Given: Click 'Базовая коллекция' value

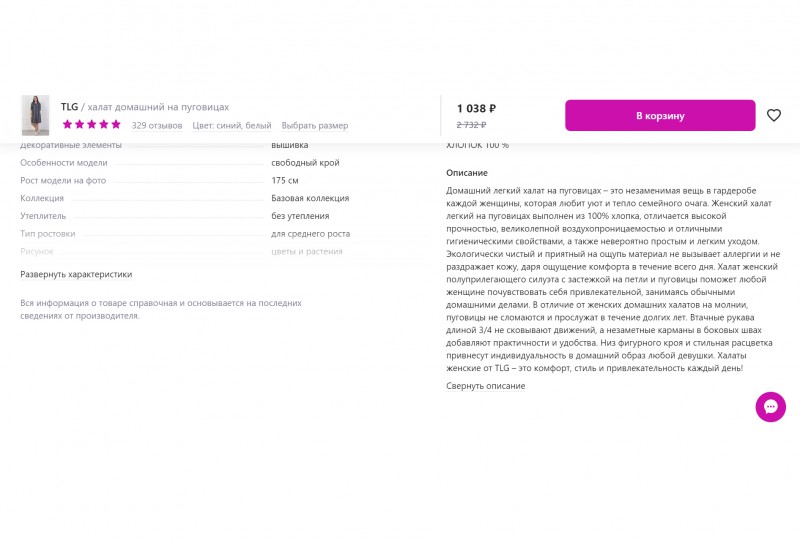Looking at the screenshot, I should 310,198.
